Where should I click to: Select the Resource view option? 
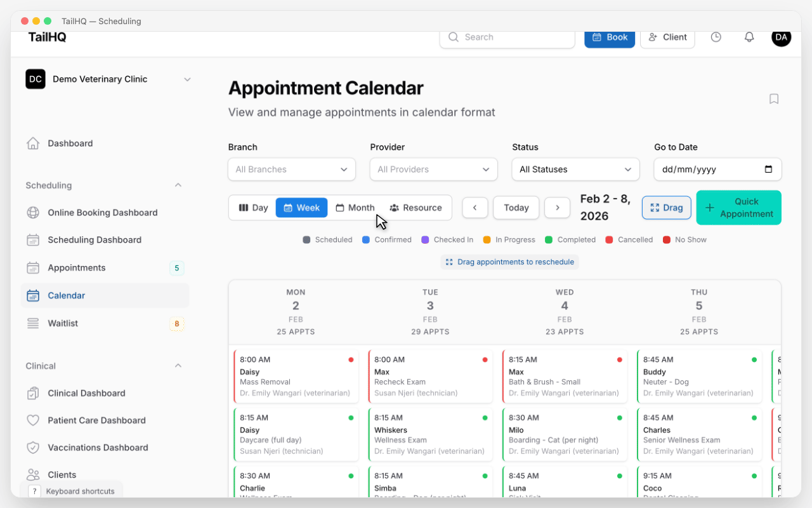tap(416, 208)
